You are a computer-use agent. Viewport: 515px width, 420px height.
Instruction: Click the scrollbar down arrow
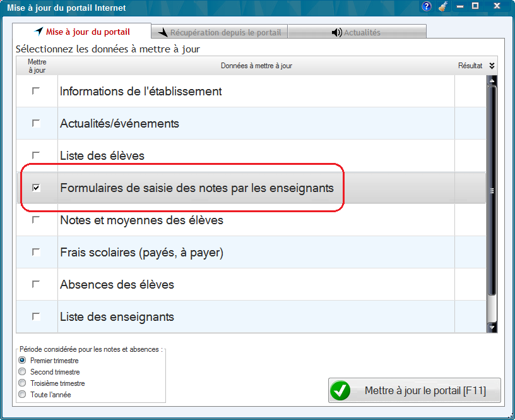point(492,327)
